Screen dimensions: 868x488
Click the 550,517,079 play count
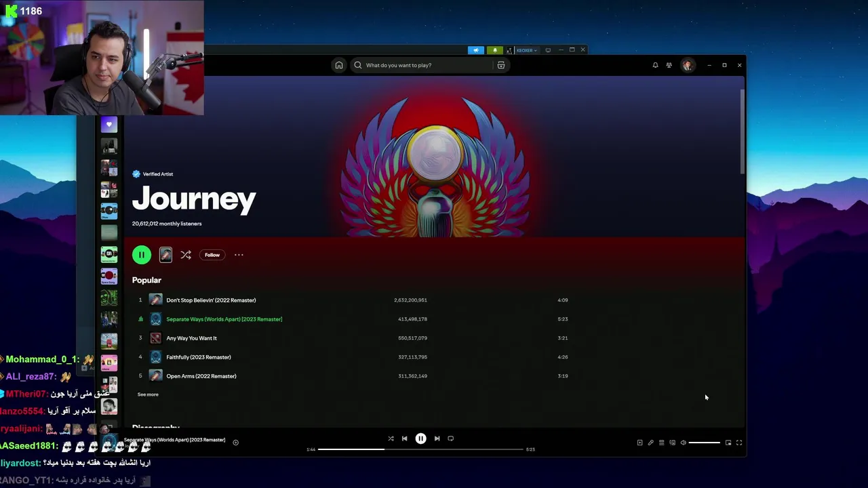coord(413,338)
